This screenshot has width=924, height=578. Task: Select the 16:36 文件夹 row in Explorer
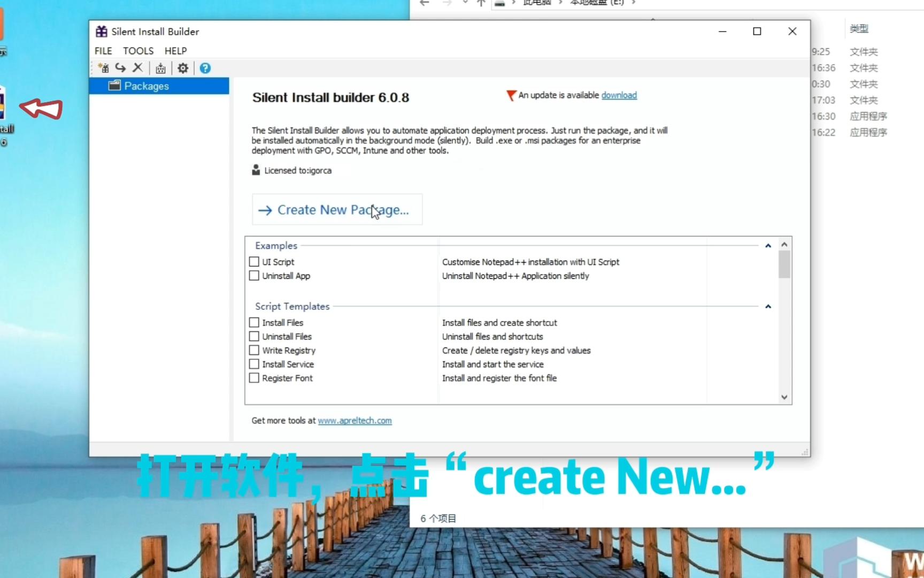point(866,68)
